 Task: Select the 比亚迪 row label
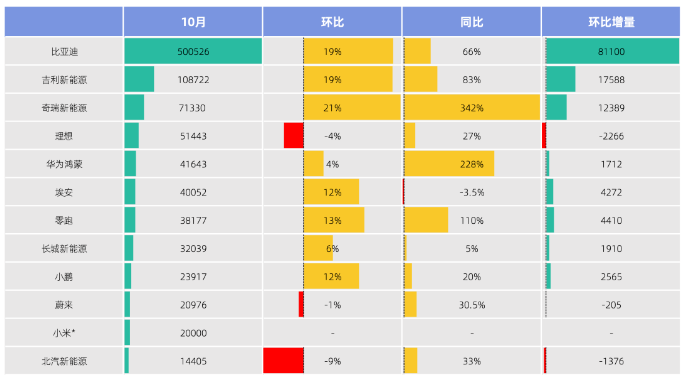click(64, 51)
